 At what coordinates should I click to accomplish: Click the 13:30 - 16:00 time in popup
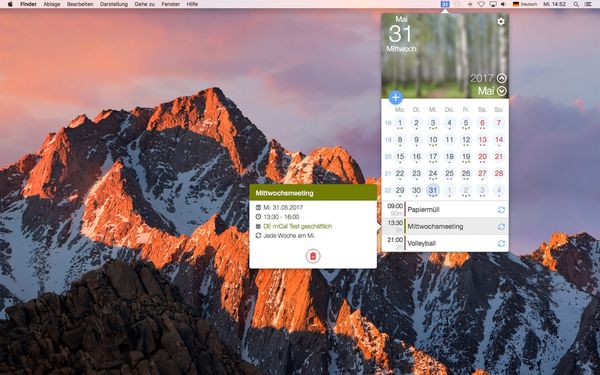[281, 217]
